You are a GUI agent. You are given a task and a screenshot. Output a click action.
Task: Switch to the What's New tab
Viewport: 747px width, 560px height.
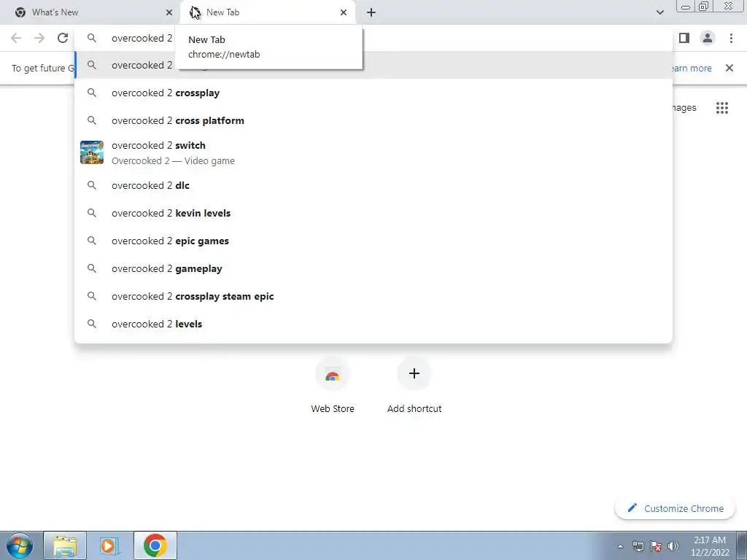click(x=90, y=12)
